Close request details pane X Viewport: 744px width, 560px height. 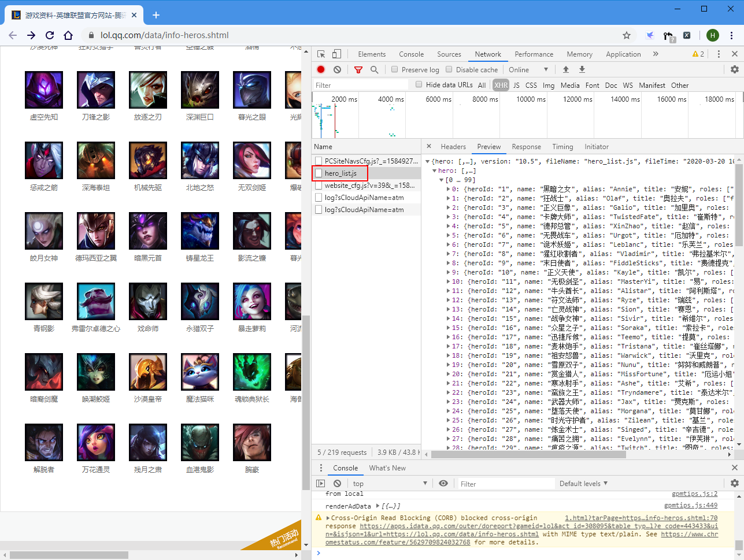tap(429, 146)
